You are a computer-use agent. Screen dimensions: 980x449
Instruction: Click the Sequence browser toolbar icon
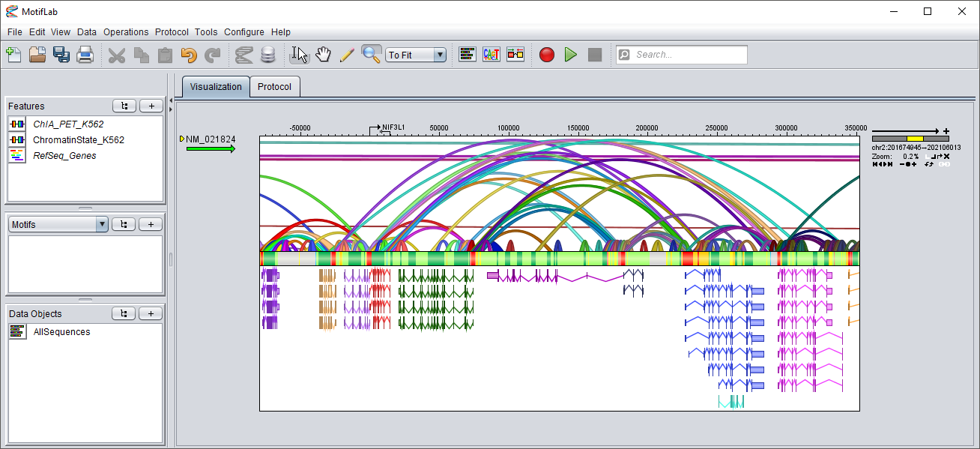(x=468, y=55)
